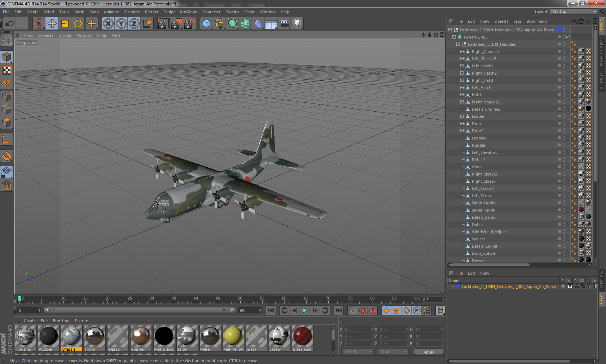
Task: Click the X position input field
Action: coord(358,329)
